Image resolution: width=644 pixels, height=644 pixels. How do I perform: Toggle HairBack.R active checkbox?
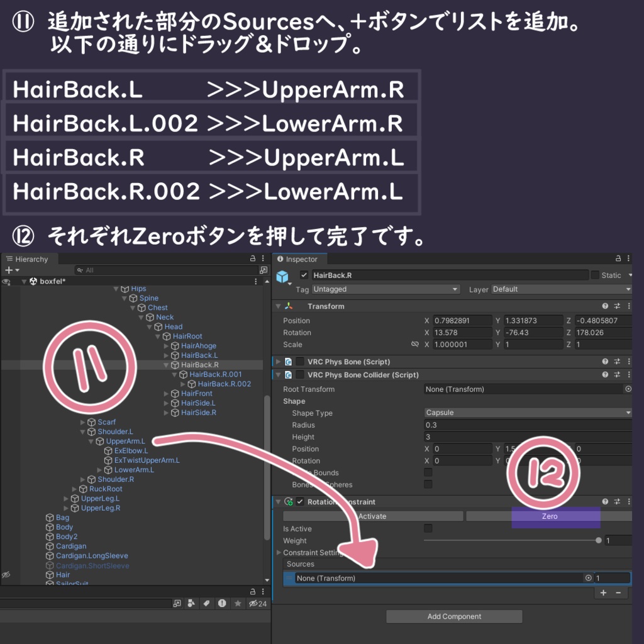click(x=304, y=275)
